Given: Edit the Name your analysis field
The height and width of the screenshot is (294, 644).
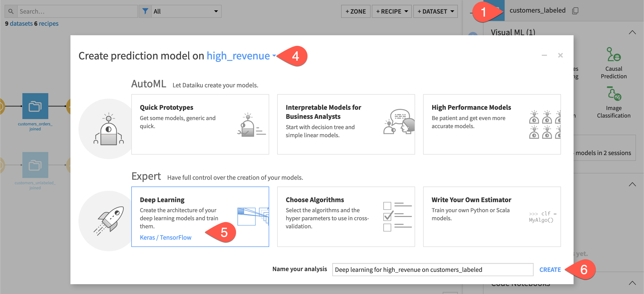Looking at the screenshot, I should 432,269.
